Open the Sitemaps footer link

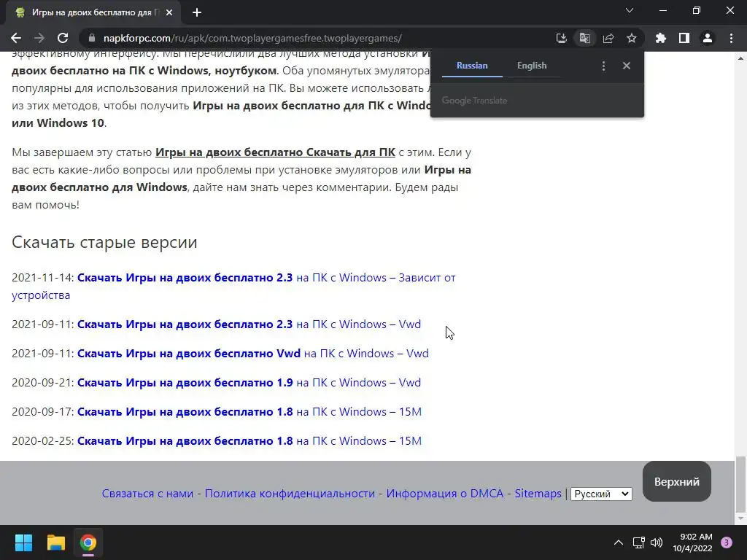(x=538, y=494)
